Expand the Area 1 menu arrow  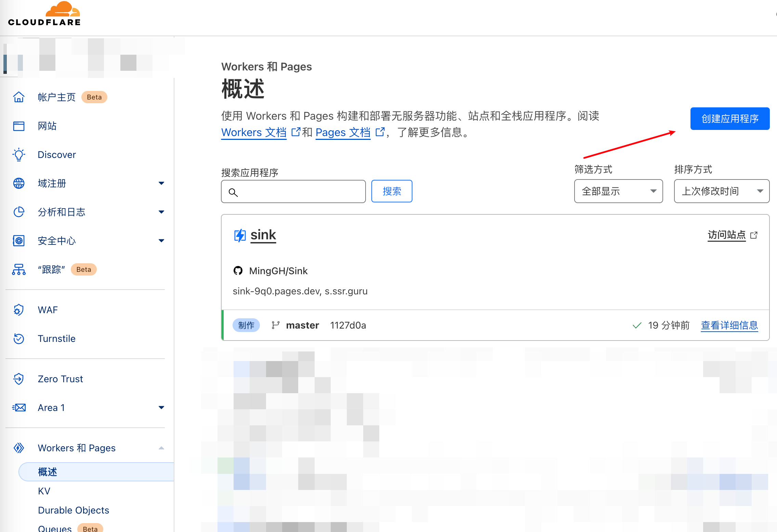161,408
